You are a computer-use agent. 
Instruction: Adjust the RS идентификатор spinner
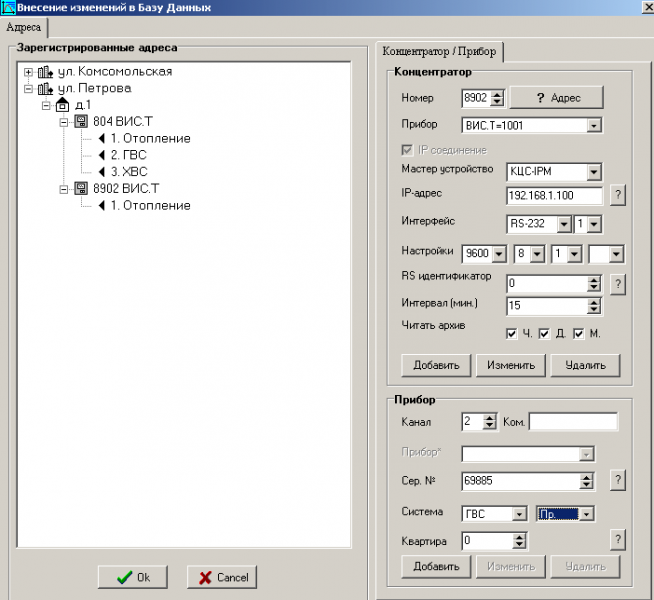pos(594,284)
